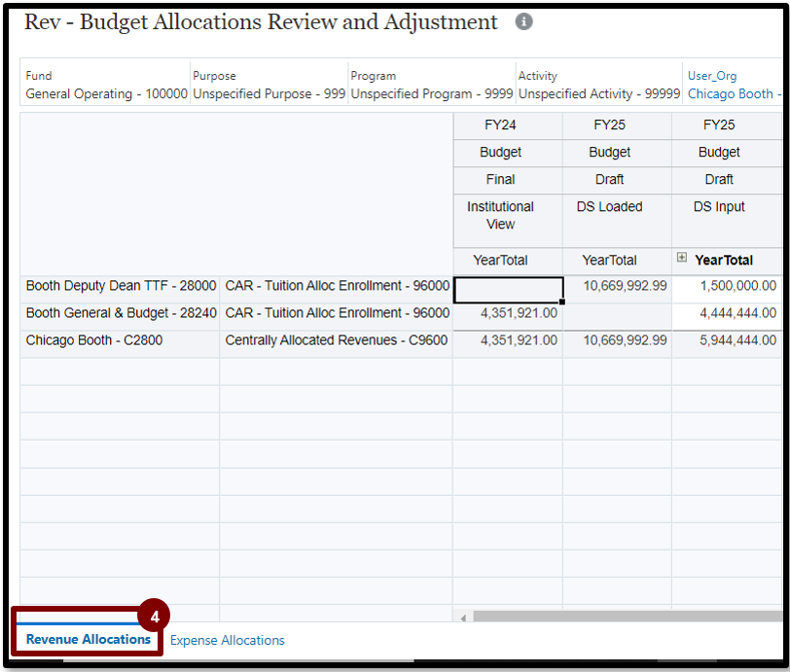
Task: Select the Chicago Booth - C2800 row header
Action: [x=96, y=340]
